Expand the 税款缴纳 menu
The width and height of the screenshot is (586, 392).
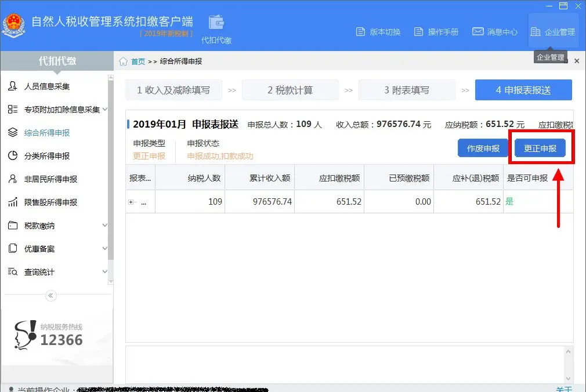coord(105,226)
